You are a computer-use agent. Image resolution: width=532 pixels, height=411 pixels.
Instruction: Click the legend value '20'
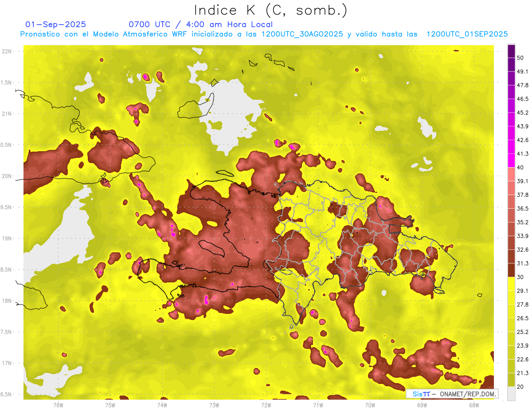[520, 387]
